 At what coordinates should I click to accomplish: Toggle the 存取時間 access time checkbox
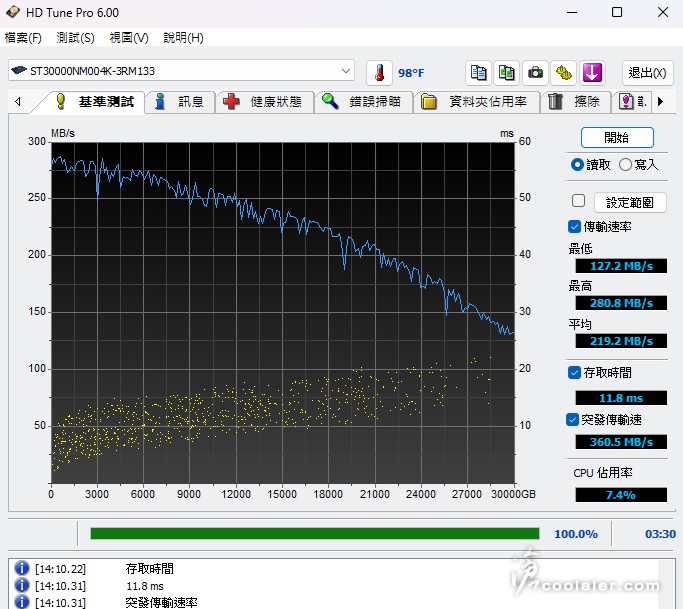(x=574, y=373)
